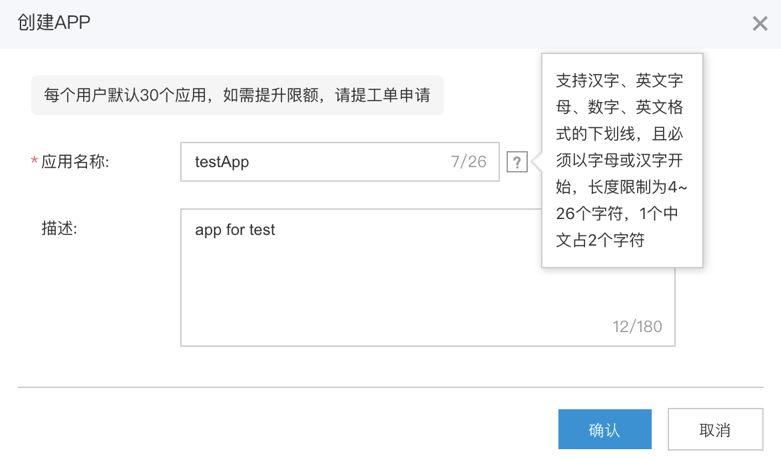This screenshot has width=781, height=459.
Task: Click the 创建APP dialog title
Action: click(54, 22)
